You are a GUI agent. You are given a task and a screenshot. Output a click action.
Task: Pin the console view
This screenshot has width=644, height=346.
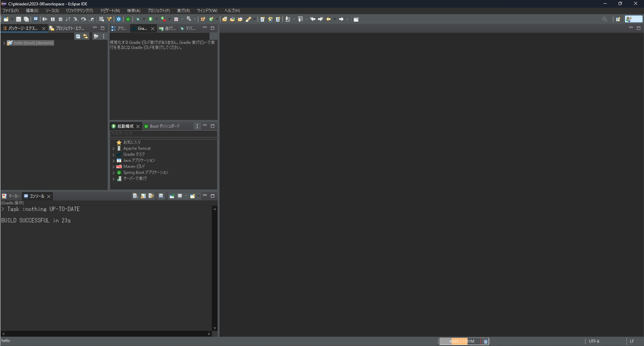[172, 196]
